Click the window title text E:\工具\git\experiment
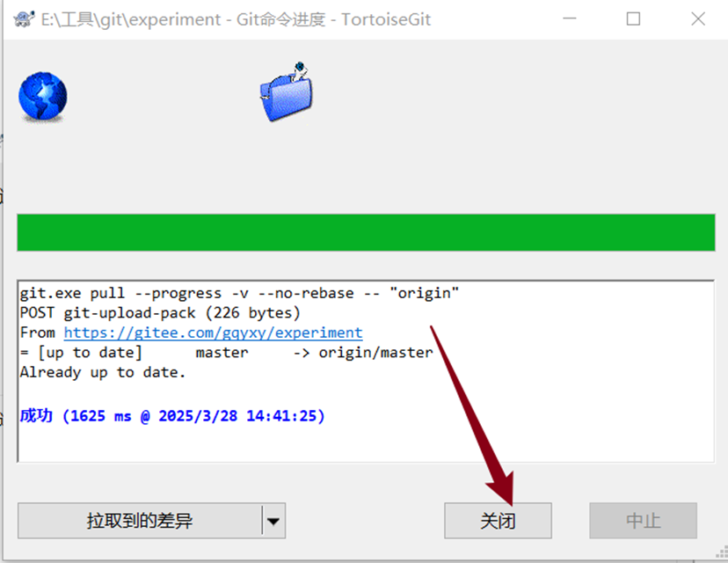Screen dimensions: 728x563 pos(131,19)
